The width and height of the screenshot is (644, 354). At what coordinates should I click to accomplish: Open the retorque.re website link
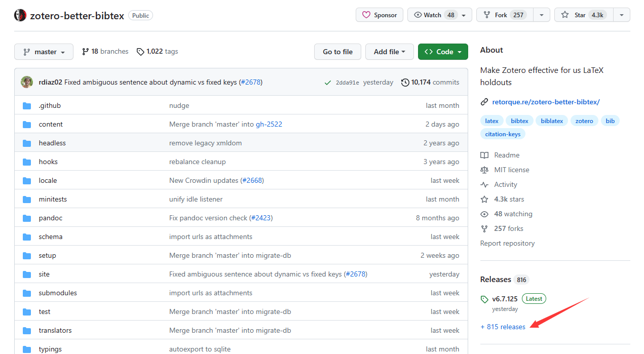546,102
